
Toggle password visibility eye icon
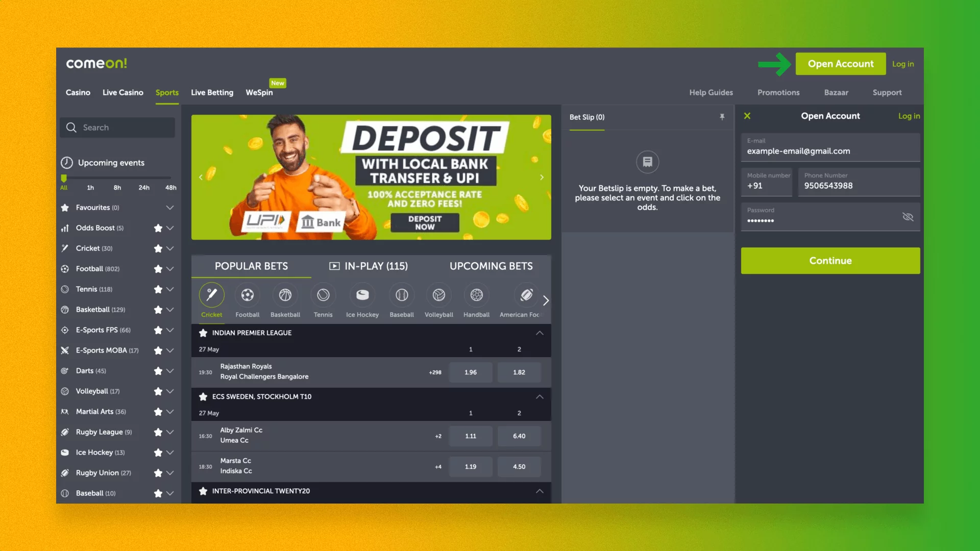pos(908,217)
